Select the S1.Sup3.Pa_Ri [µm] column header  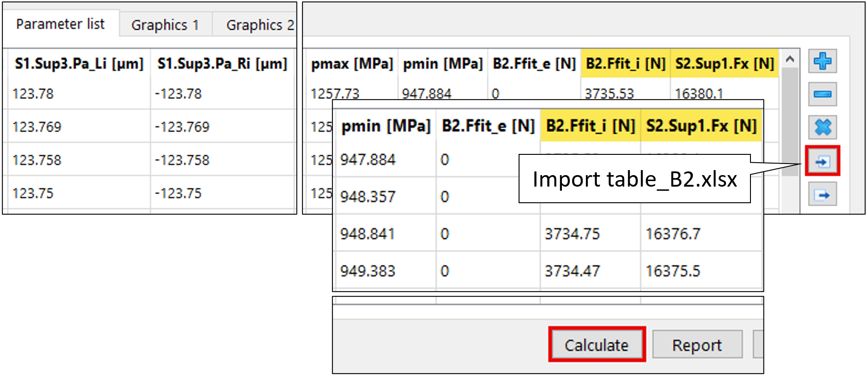pos(222,64)
